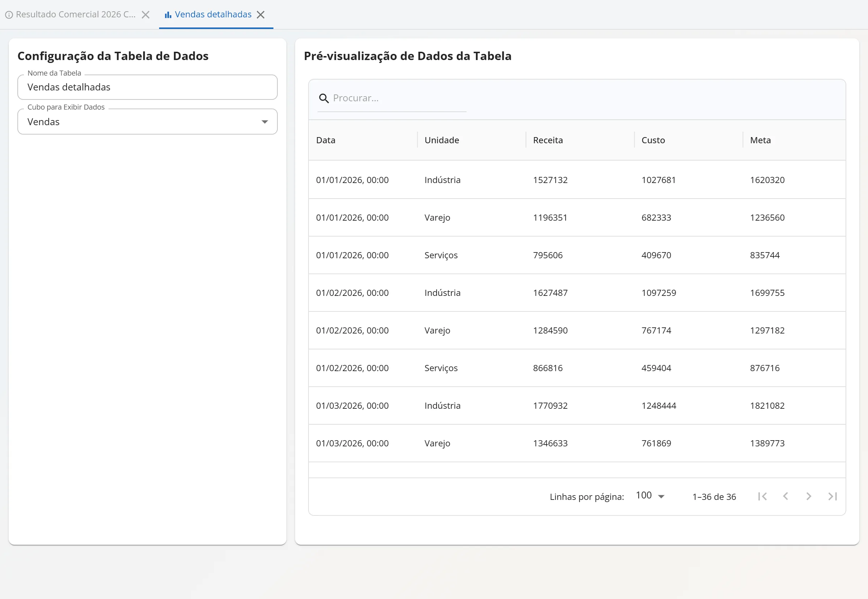Viewport: 868px width, 599px height.
Task: Click the bar chart icon on Vendas detalhadas tab
Action: (168, 14)
